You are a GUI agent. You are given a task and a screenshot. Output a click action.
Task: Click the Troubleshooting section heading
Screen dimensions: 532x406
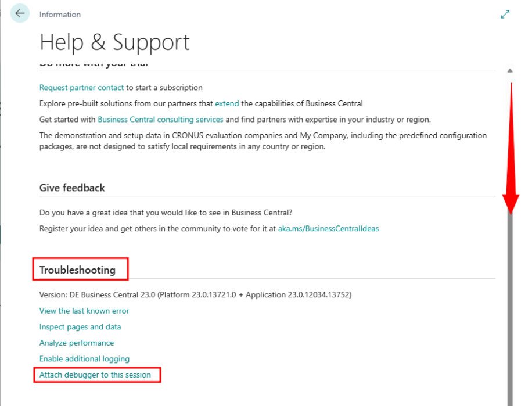pos(77,270)
